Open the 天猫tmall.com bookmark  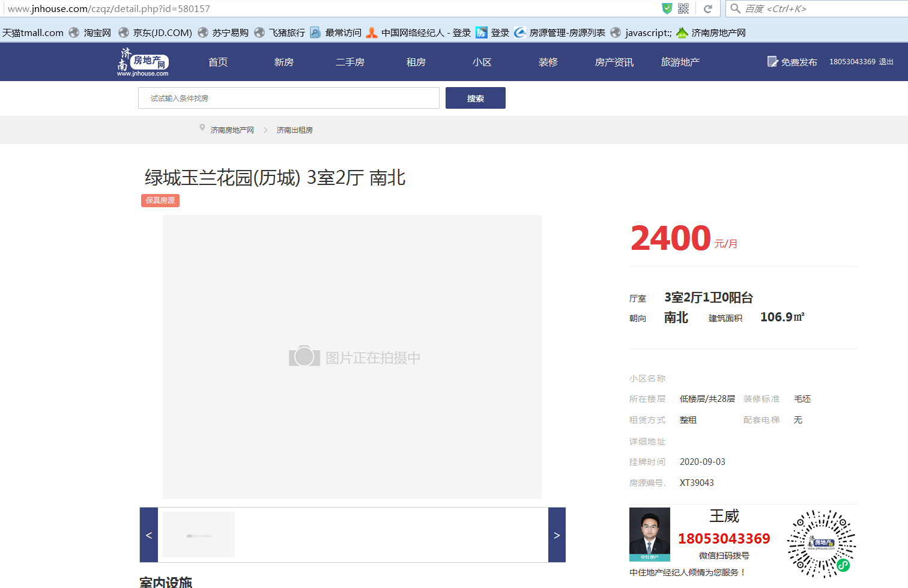[33, 32]
